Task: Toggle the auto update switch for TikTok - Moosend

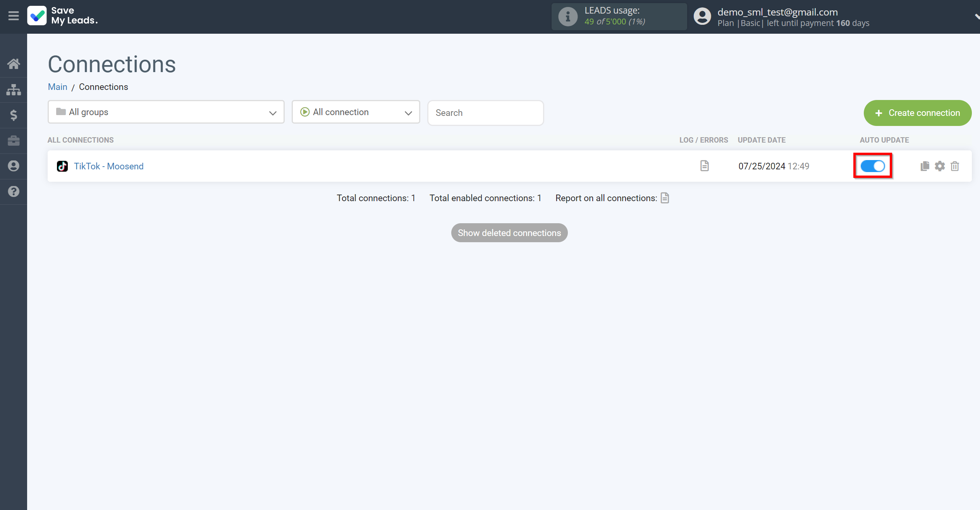Action: [872, 166]
